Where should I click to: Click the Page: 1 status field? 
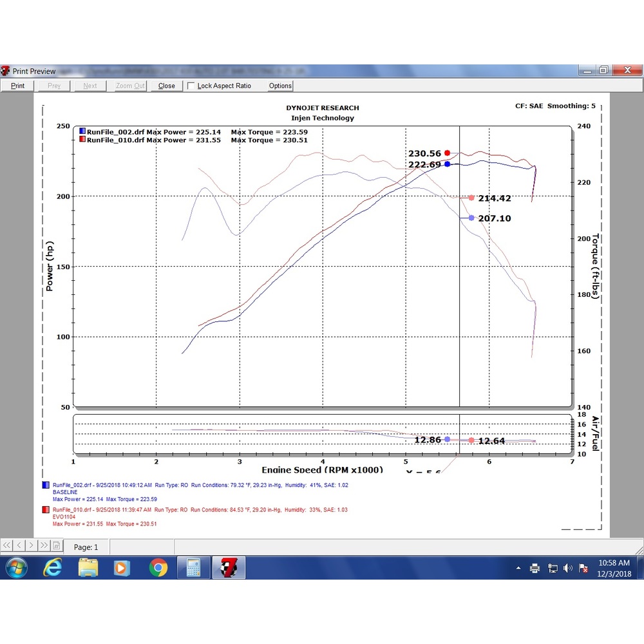click(x=86, y=547)
